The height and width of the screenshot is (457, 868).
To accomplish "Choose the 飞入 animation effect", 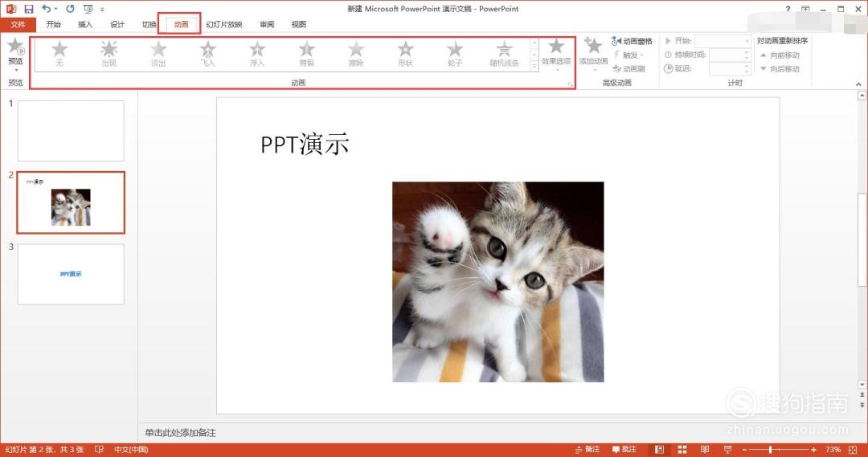I will coord(207,54).
